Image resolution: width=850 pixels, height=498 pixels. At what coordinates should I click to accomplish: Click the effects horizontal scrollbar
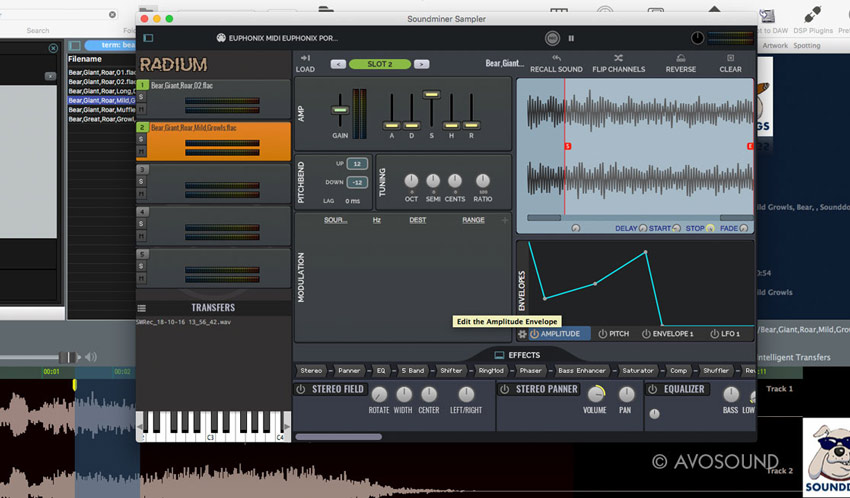339,437
